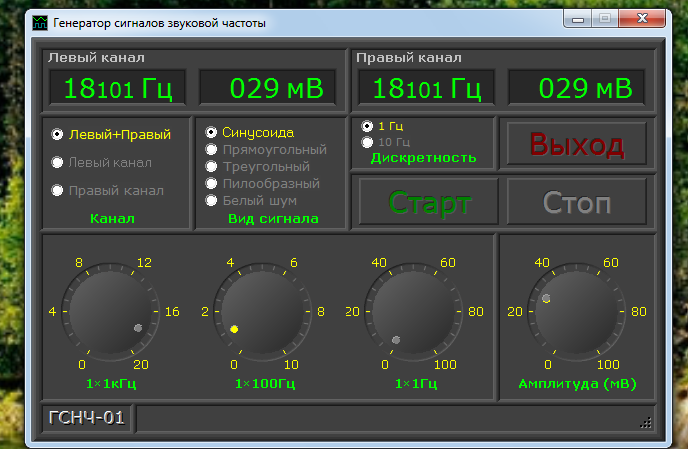The height and width of the screenshot is (449, 688).
Task: Select Треугольный waveform option
Action: click(212, 166)
